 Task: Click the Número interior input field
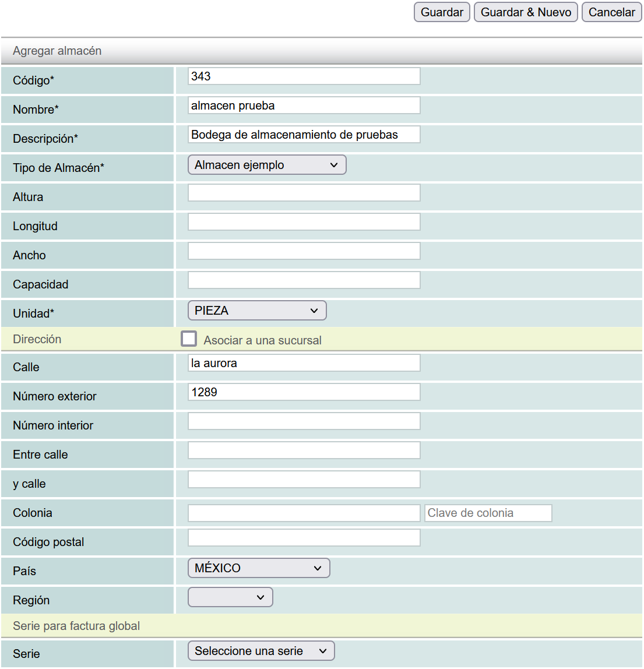point(304,421)
